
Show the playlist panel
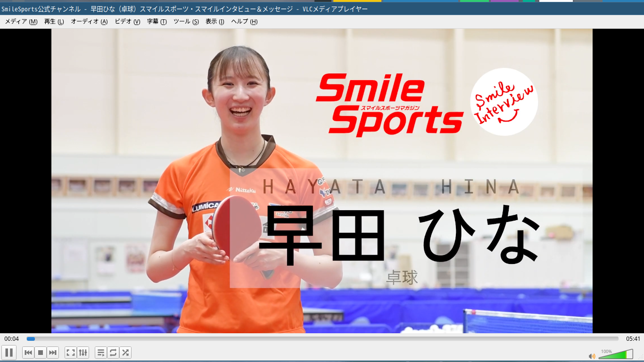point(101,353)
